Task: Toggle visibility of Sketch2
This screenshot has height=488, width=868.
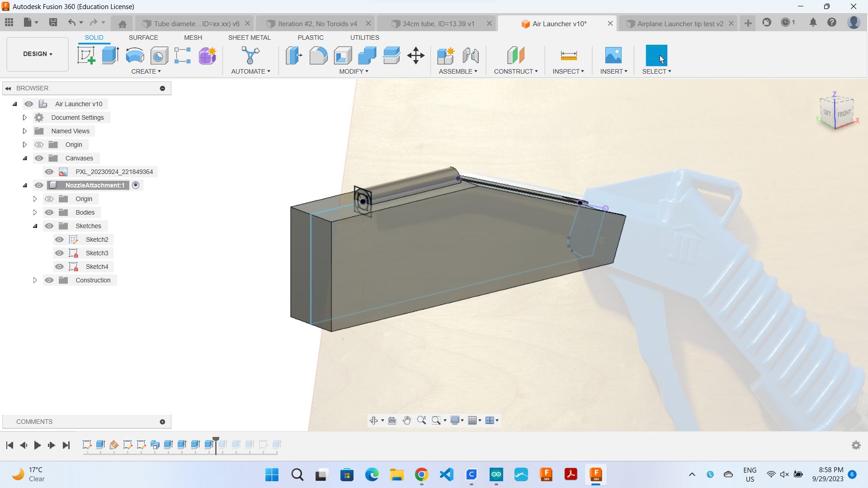Action: [60, 239]
